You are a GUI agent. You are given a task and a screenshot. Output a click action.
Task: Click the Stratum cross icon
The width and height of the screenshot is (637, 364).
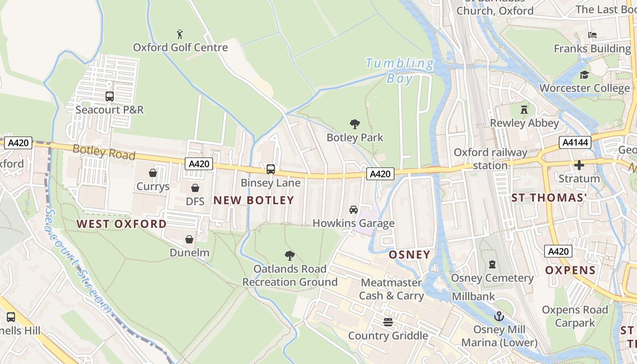pyautogui.click(x=579, y=165)
